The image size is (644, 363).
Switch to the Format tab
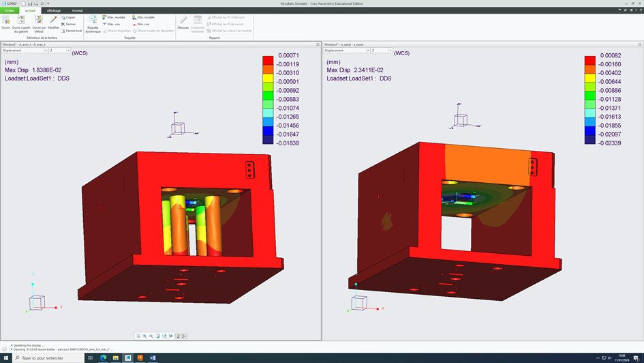[x=77, y=10]
